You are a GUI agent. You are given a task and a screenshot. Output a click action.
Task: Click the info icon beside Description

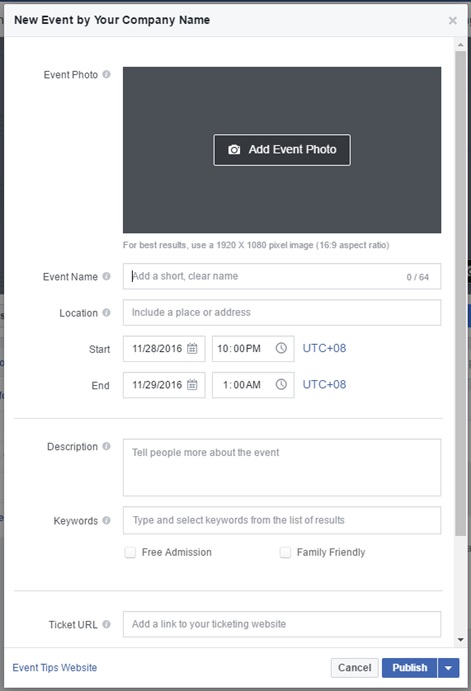[x=106, y=446]
